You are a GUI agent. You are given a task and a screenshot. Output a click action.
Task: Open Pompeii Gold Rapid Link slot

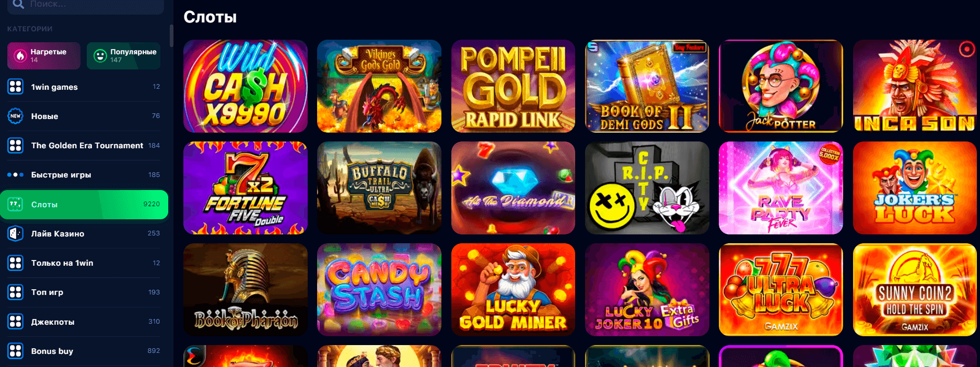click(x=513, y=86)
